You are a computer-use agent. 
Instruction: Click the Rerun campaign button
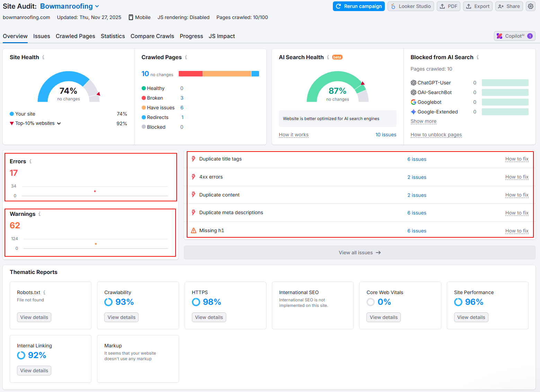tap(358, 6)
